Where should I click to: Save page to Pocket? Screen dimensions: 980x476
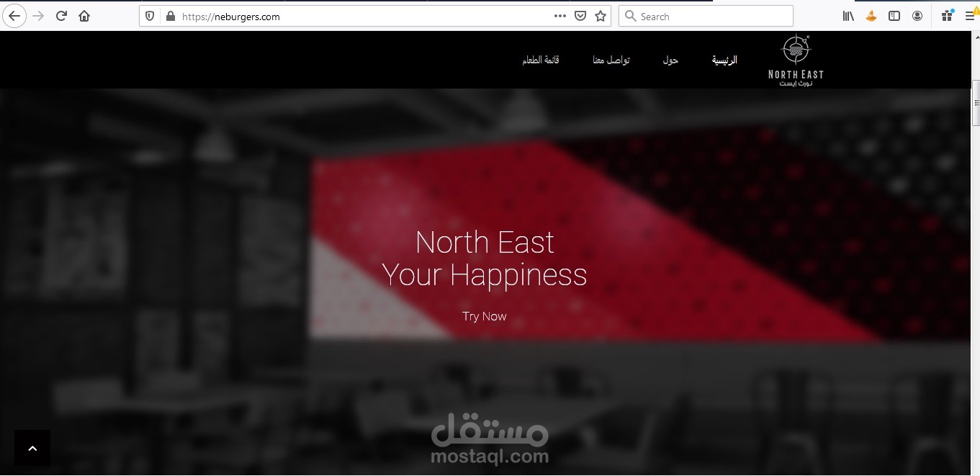[x=580, y=16]
